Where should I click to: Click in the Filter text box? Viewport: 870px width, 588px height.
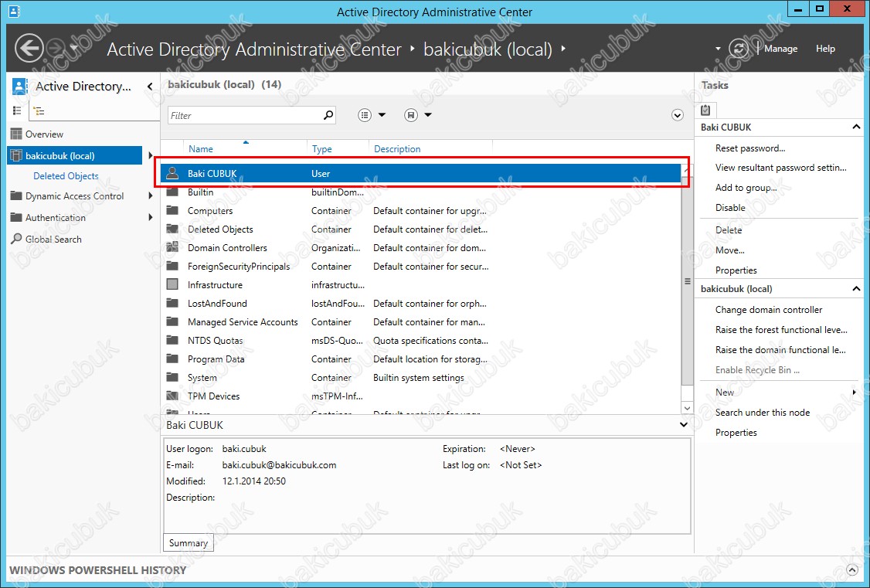point(245,115)
